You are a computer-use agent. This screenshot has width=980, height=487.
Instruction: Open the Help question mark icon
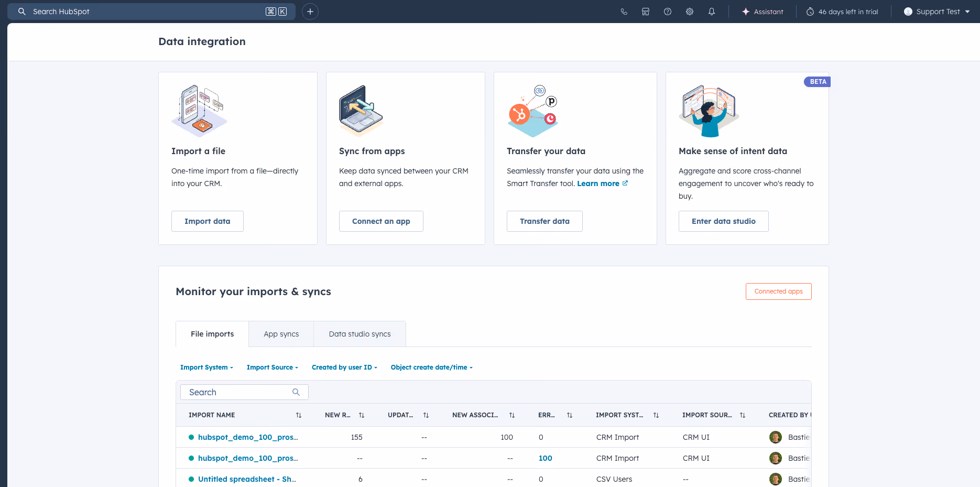click(667, 11)
